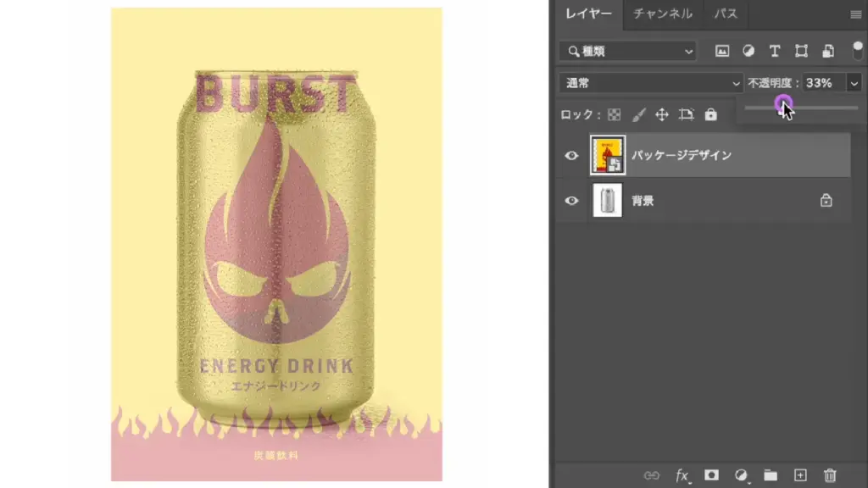Switch to the パス tab
The height and width of the screenshot is (488, 868).
[725, 14]
